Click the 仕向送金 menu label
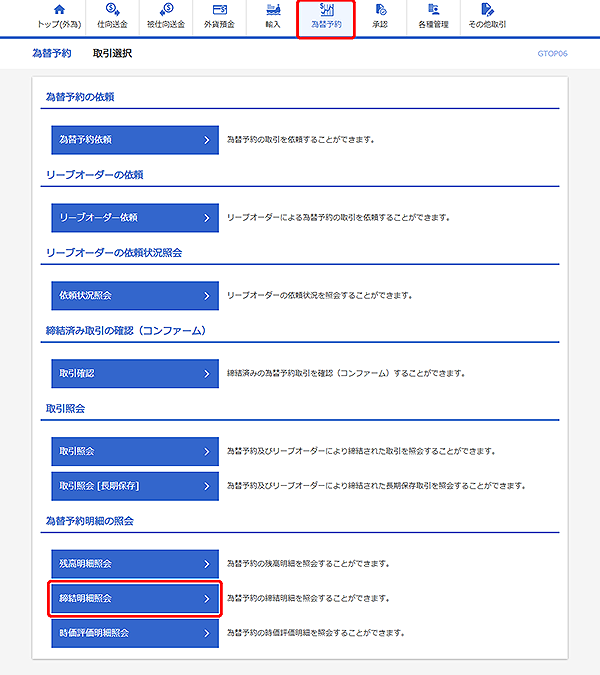Viewport: 600px width, 675px height. (x=112, y=25)
